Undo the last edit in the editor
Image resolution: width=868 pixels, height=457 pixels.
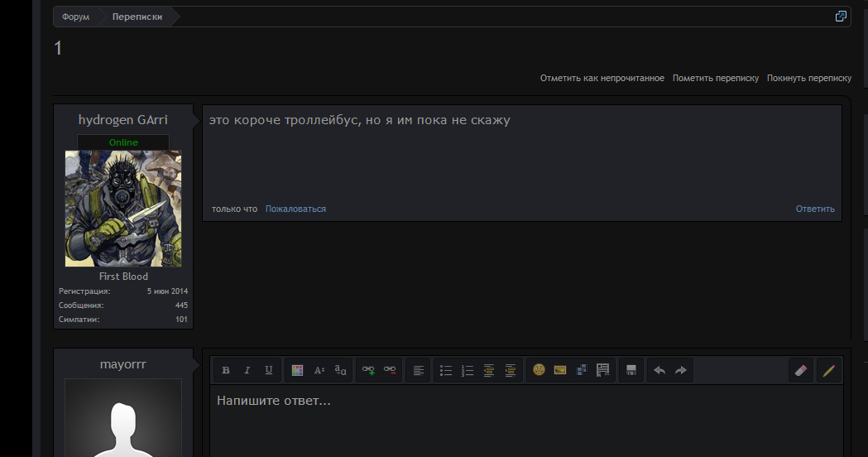pyautogui.click(x=659, y=370)
